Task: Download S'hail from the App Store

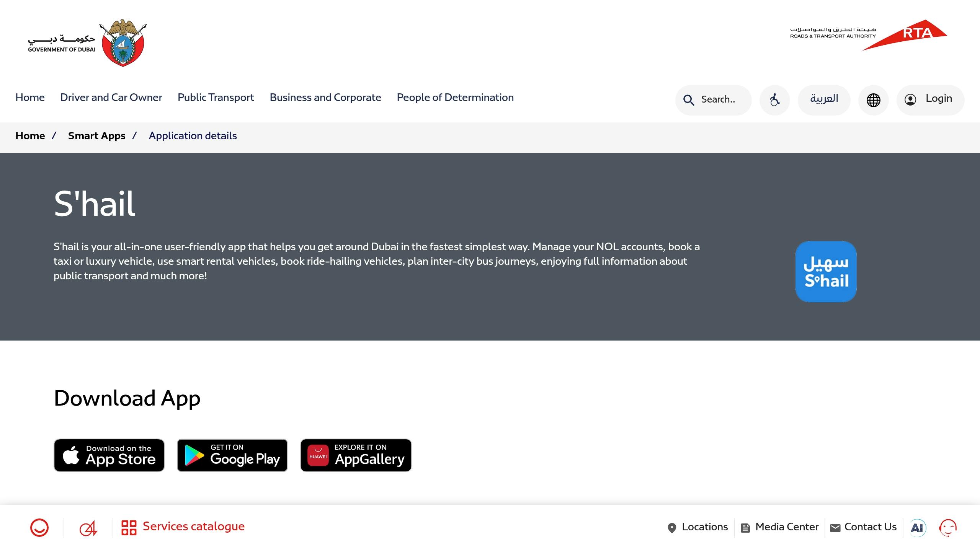Action: [x=109, y=455]
